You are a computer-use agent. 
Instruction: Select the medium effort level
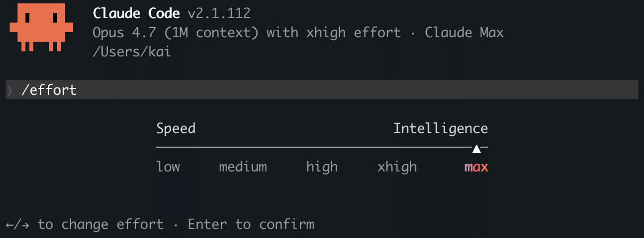243,167
